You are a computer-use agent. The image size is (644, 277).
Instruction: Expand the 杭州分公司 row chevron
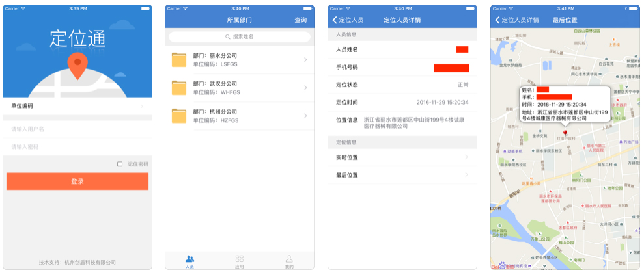305,116
